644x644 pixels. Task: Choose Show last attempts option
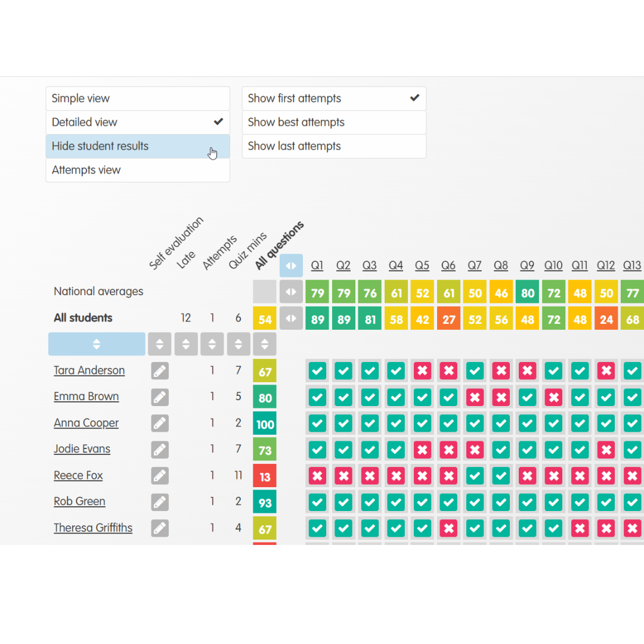pyautogui.click(x=333, y=146)
